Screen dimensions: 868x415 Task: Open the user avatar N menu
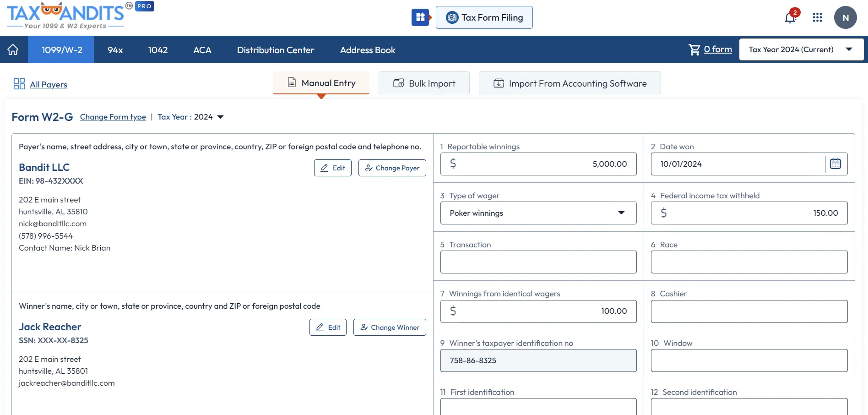pyautogui.click(x=845, y=17)
